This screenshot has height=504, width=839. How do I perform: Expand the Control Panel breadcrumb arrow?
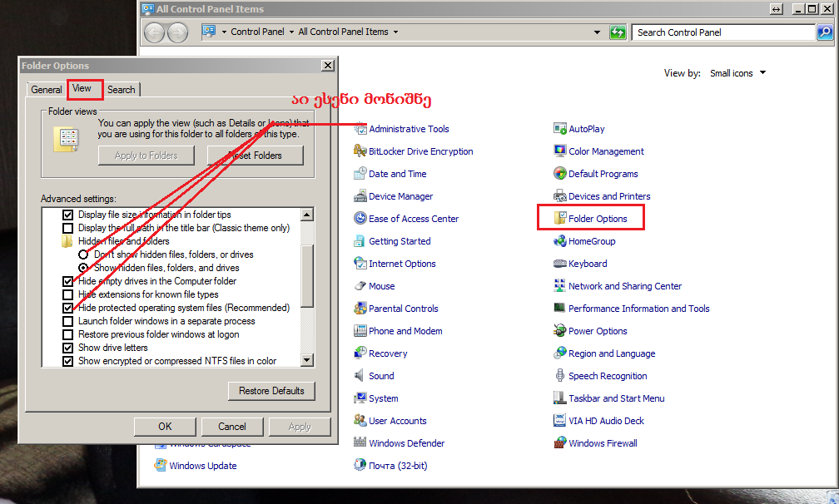click(x=291, y=32)
